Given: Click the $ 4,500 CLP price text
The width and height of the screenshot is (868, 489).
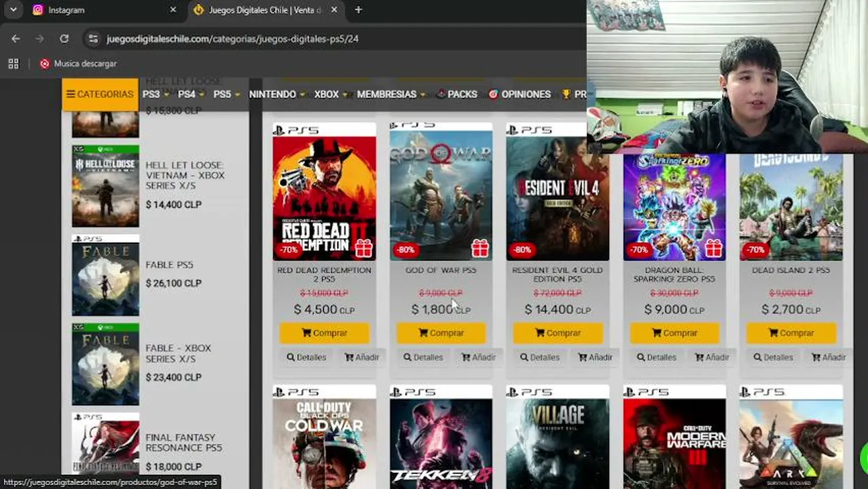Looking at the screenshot, I should click(324, 310).
